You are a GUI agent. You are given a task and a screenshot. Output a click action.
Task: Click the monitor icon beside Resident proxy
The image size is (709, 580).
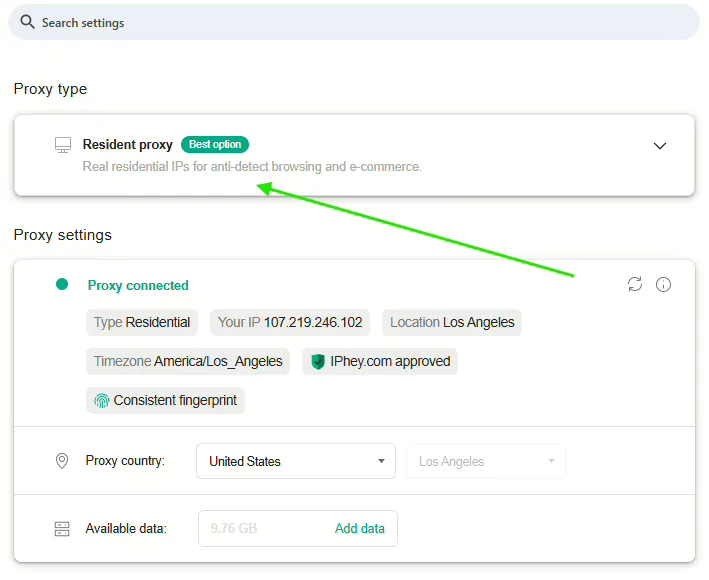(x=63, y=145)
